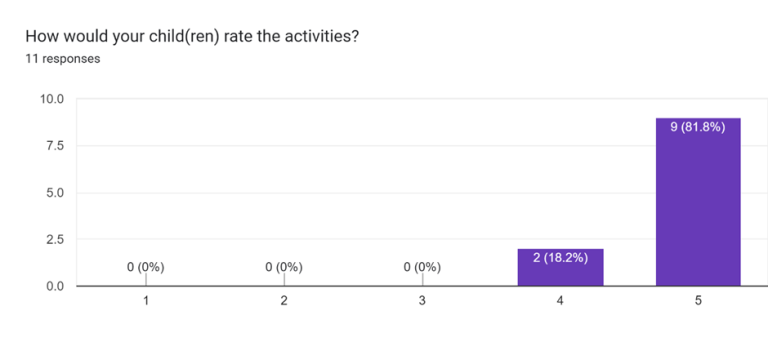The width and height of the screenshot is (768, 364).
Task: Click the chart title about rating the activities
Action: [192, 36]
